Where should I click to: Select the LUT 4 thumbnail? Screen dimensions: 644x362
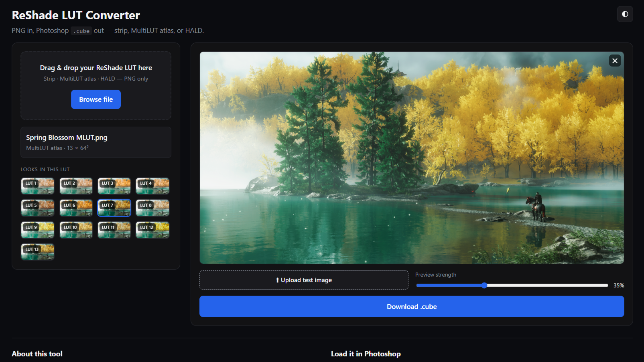152,186
